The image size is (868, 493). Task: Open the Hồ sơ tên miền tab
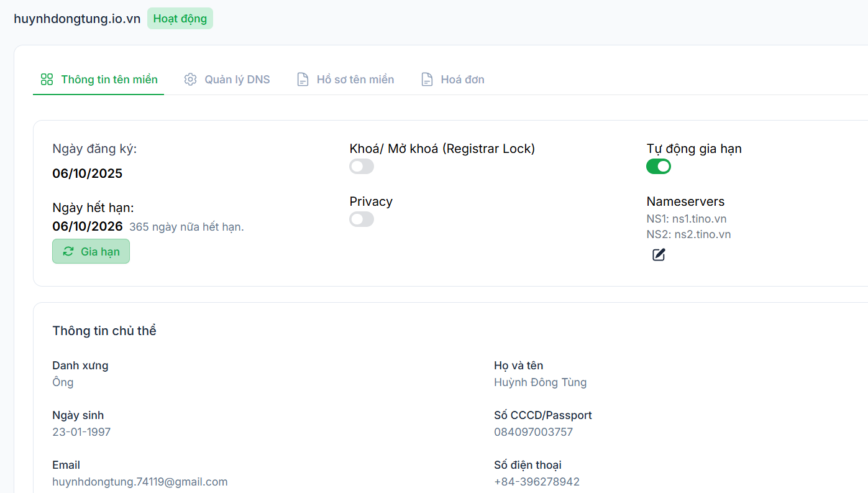pos(355,80)
